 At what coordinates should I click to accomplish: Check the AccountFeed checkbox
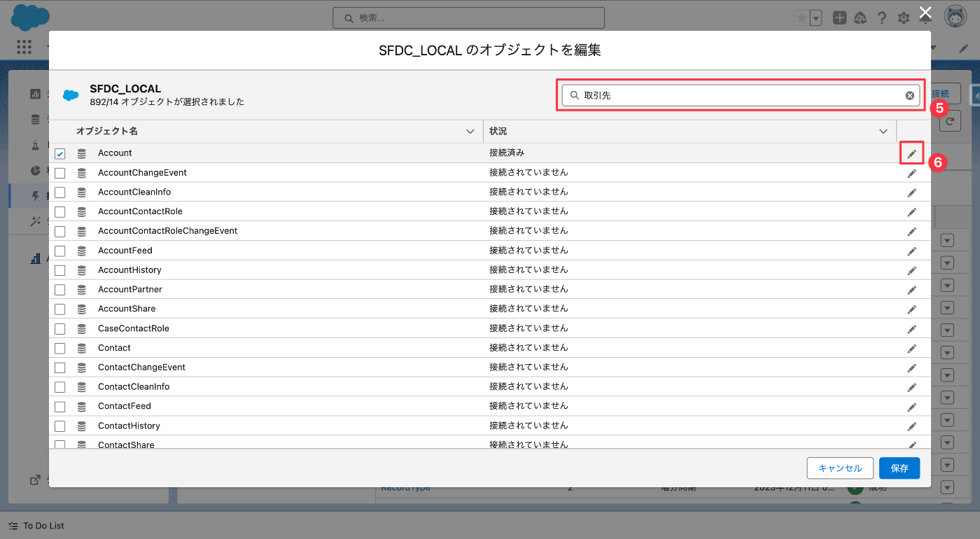(60, 251)
